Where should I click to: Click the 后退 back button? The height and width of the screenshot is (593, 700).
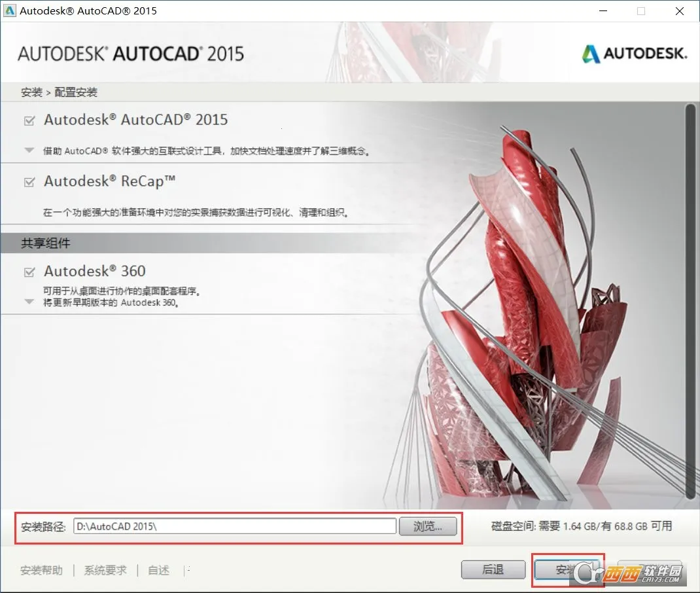(493, 569)
